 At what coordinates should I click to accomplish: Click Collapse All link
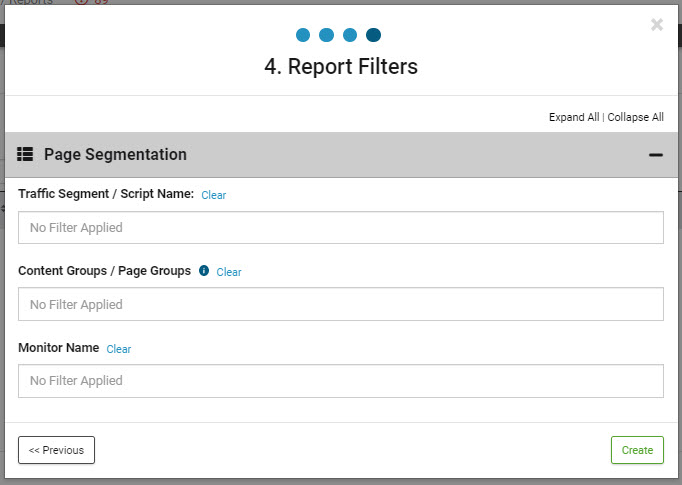[x=635, y=117]
